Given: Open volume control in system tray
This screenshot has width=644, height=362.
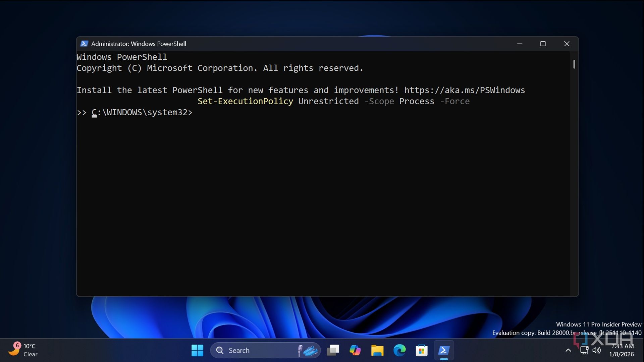Looking at the screenshot, I should (597, 350).
